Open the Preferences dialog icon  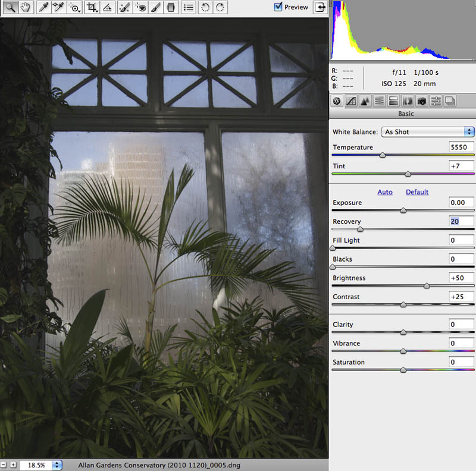click(x=188, y=8)
